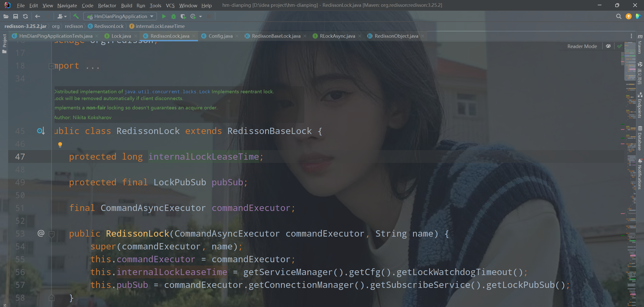The height and width of the screenshot is (307, 644).
Task: Open Search Everywhere magnifier icon
Action: point(619,17)
